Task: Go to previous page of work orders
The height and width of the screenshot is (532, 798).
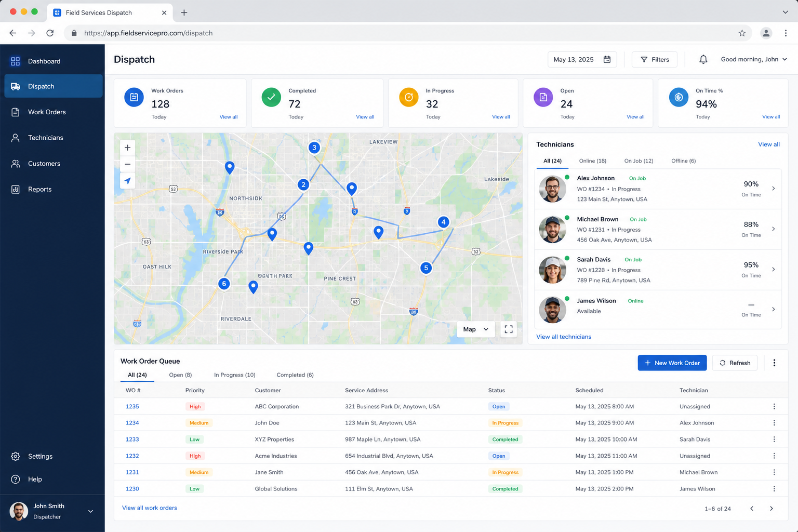Action: (751, 509)
